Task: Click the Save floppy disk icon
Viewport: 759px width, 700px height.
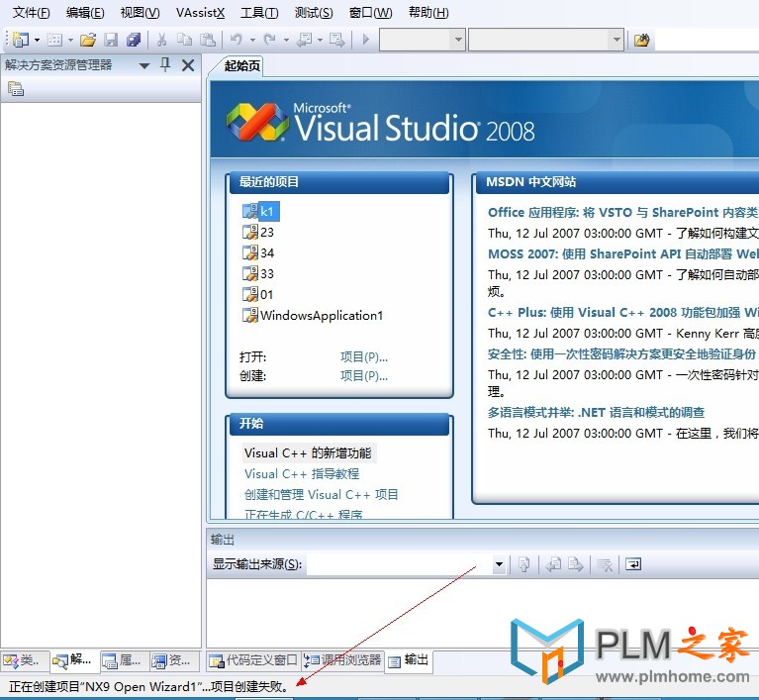Action: click(x=112, y=40)
